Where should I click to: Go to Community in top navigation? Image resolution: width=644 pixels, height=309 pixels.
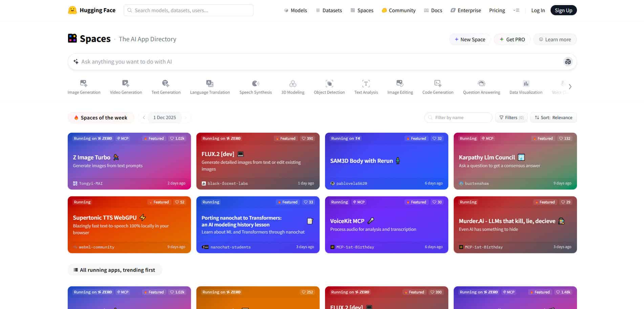tap(399, 10)
